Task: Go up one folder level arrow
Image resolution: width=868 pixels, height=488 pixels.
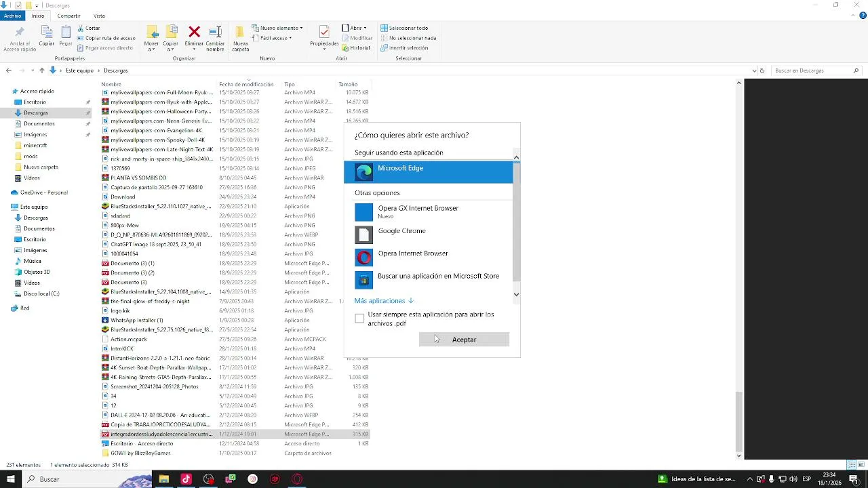Action: [x=42, y=70]
